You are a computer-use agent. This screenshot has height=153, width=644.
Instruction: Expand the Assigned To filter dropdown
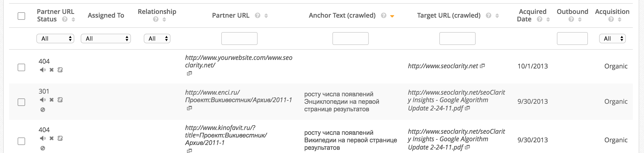(x=106, y=39)
